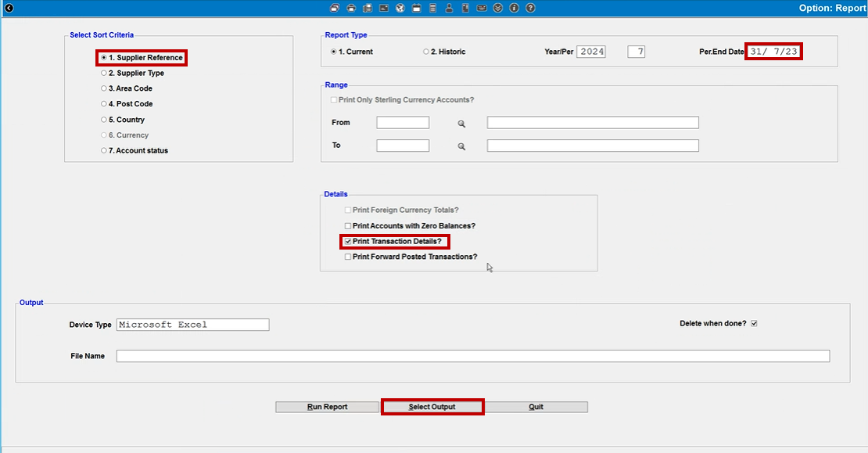
Task: Select Account status sort option
Action: [x=134, y=151]
